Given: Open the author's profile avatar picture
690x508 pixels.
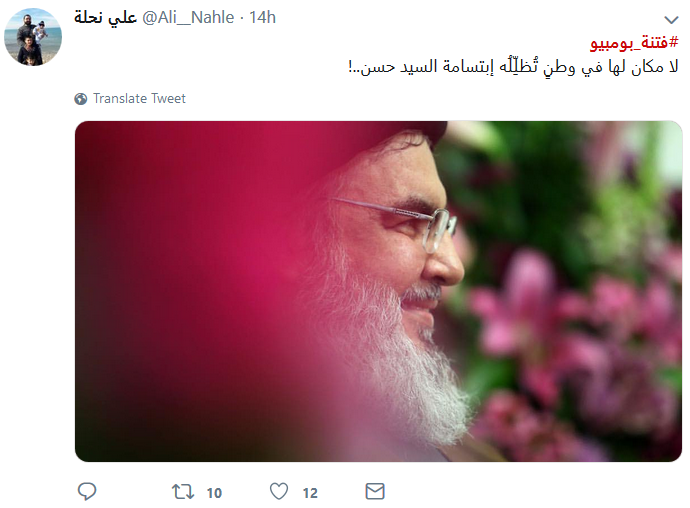Looking at the screenshot, I should [x=33, y=37].
